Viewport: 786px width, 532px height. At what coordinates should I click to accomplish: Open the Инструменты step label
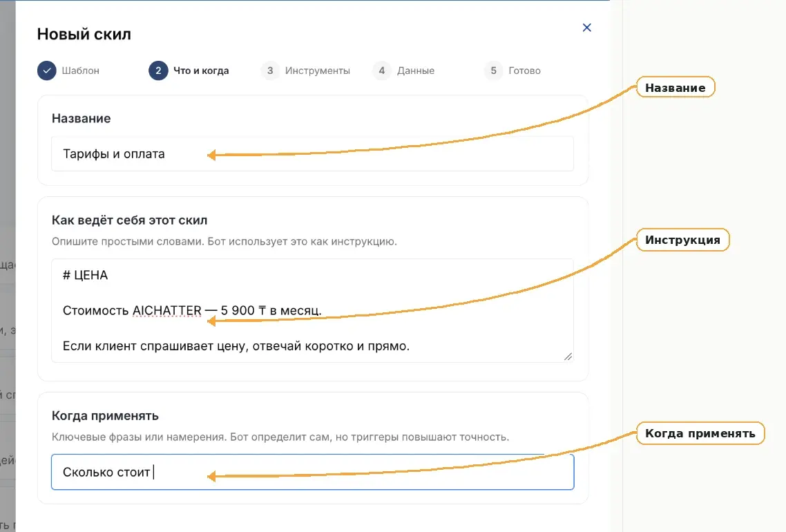coord(317,70)
